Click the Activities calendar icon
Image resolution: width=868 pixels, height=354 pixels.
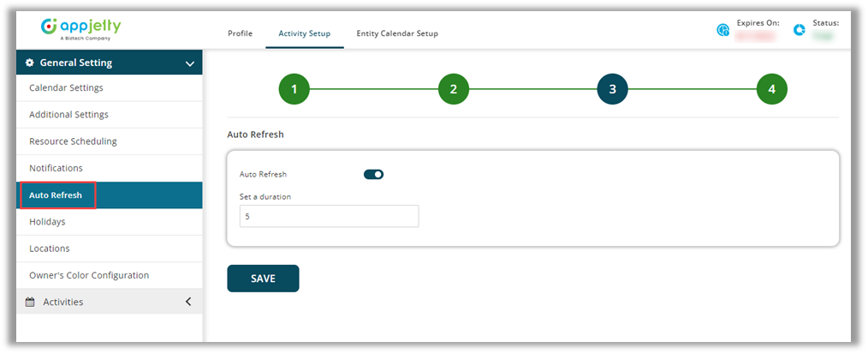30,302
